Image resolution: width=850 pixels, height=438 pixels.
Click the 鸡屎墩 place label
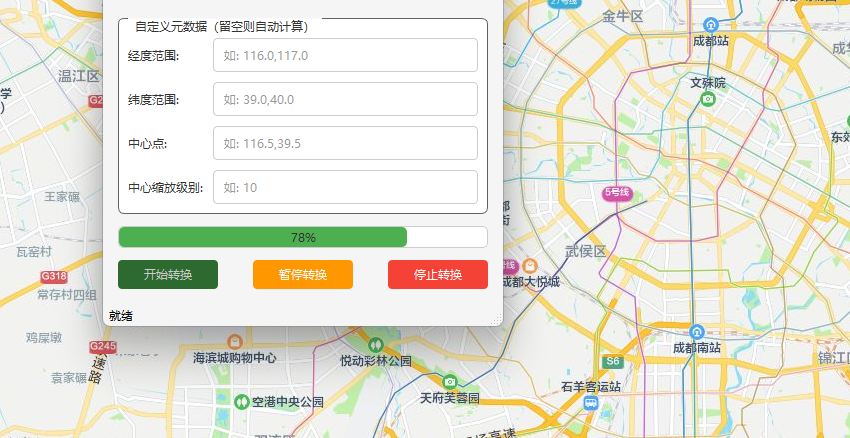point(44,338)
